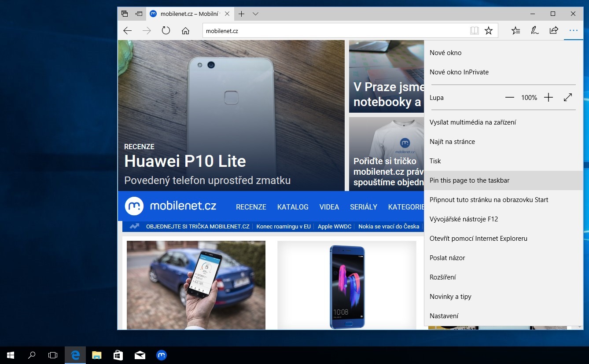Select 'Nové okno InPrivate' from the menu
The image size is (589, 364).
[x=459, y=72]
